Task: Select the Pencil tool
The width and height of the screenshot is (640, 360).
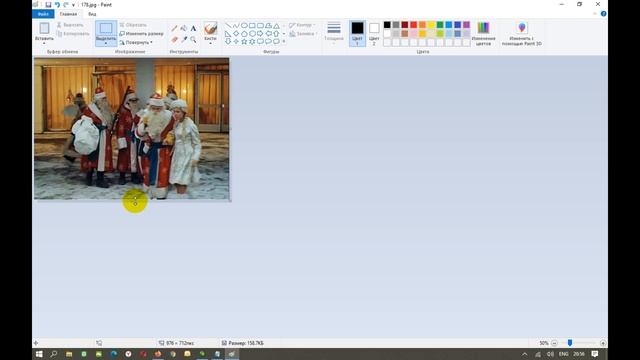Action: coord(174,29)
